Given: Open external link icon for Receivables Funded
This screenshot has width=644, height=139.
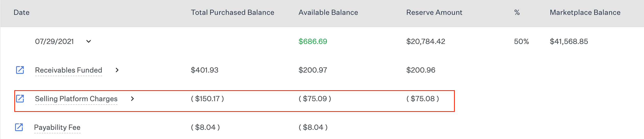Looking at the screenshot, I should [20, 70].
